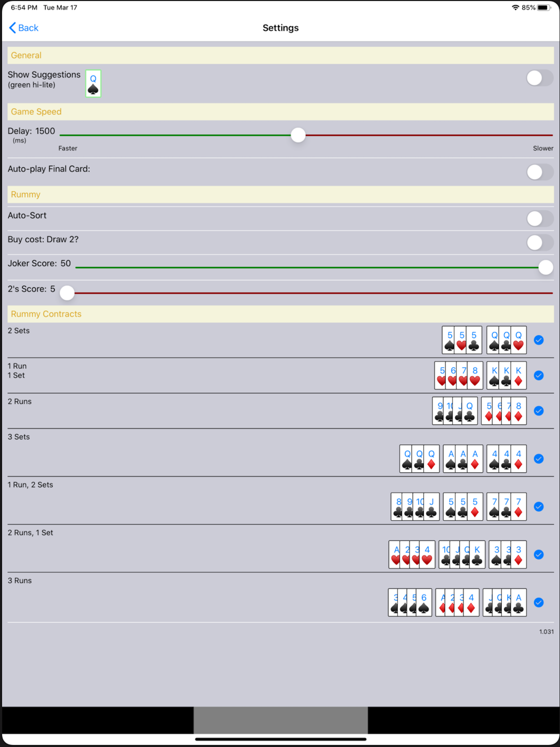Toggle the Show Suggestions switch
The width and height of the screenshot is (560, 747).
click(x=540, y=78)
